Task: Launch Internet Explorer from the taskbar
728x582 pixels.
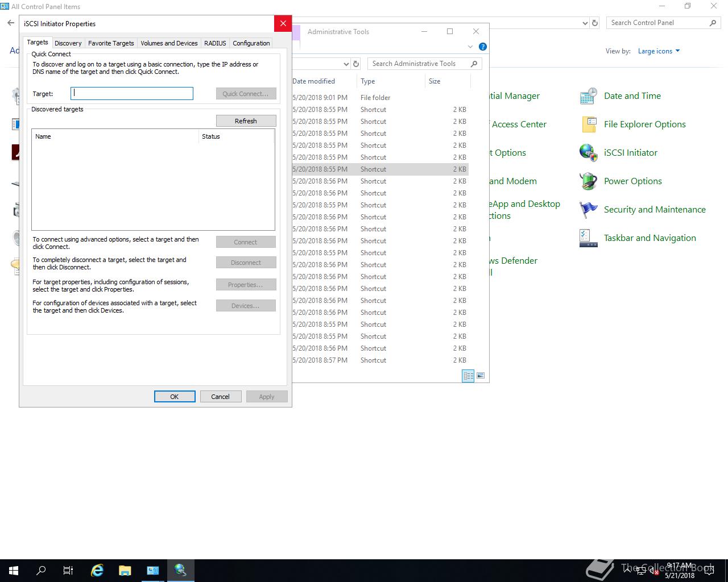Action: pyautogui.click(x=97, y=571)
